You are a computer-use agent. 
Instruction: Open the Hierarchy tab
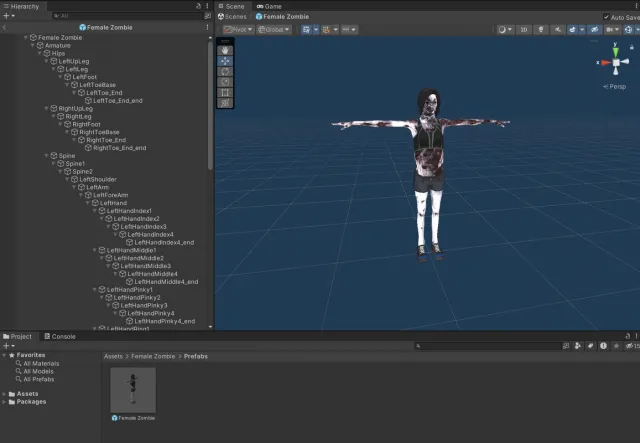tap(21, 6)
